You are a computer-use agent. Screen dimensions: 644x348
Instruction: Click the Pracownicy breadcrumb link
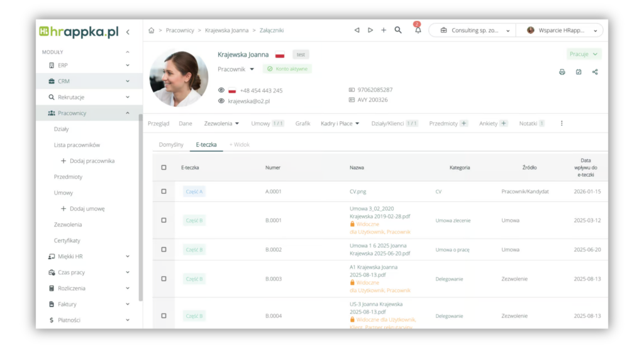(x=180, y=30)
